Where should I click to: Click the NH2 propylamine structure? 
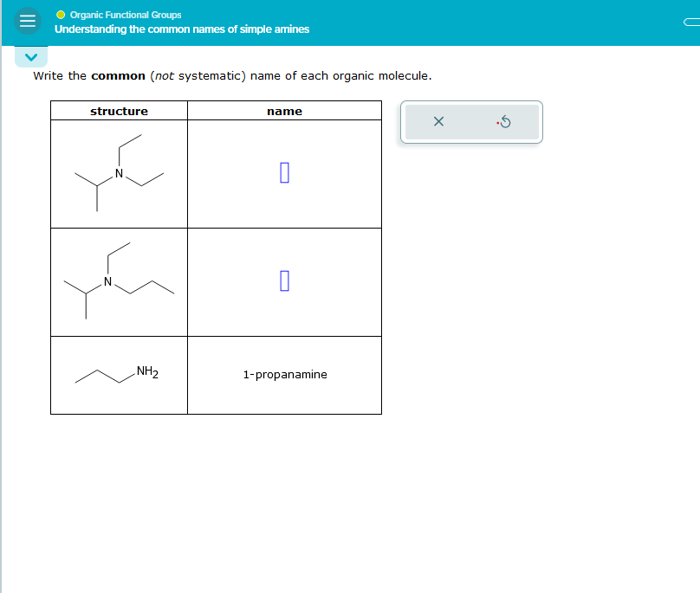click(117, 373)
